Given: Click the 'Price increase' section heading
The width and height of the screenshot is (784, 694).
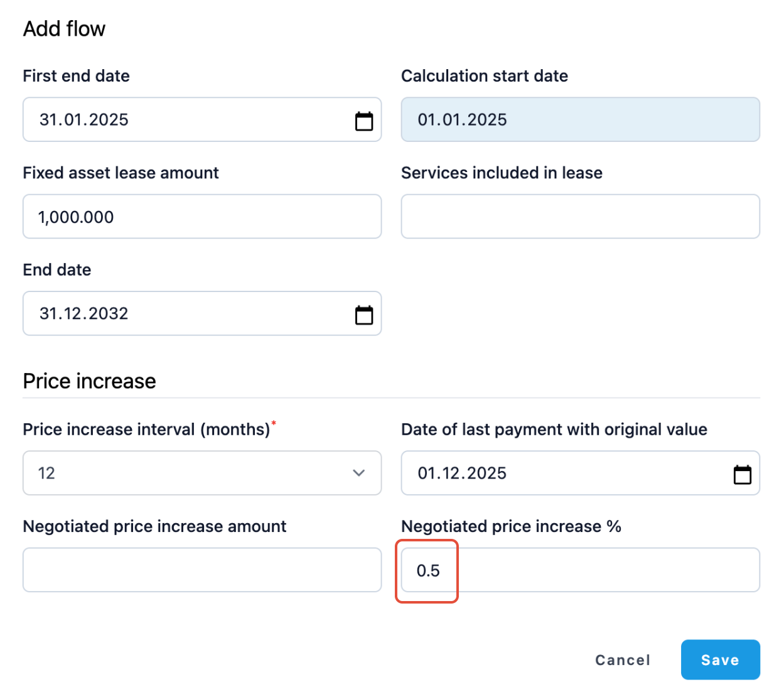Looking at the screenshot, I should point(89,381).
